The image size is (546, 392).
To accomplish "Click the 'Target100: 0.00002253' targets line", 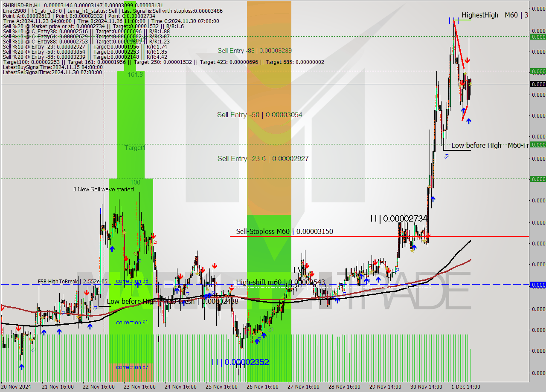I will click(163, 62).
